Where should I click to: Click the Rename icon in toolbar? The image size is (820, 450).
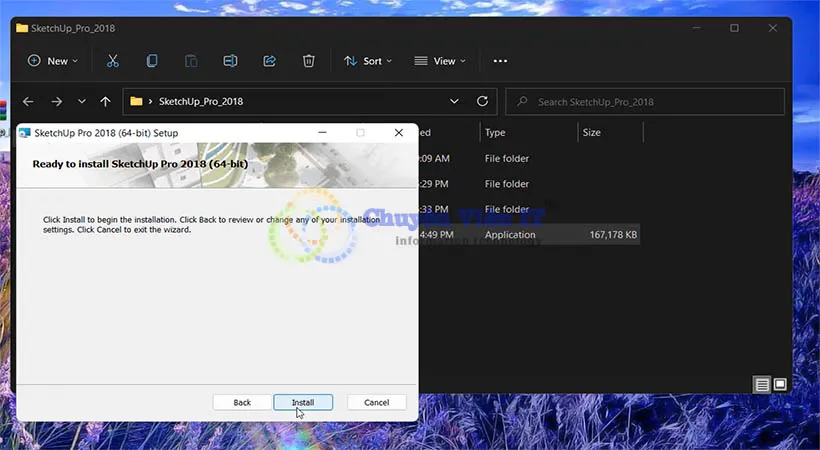[230, 61]
